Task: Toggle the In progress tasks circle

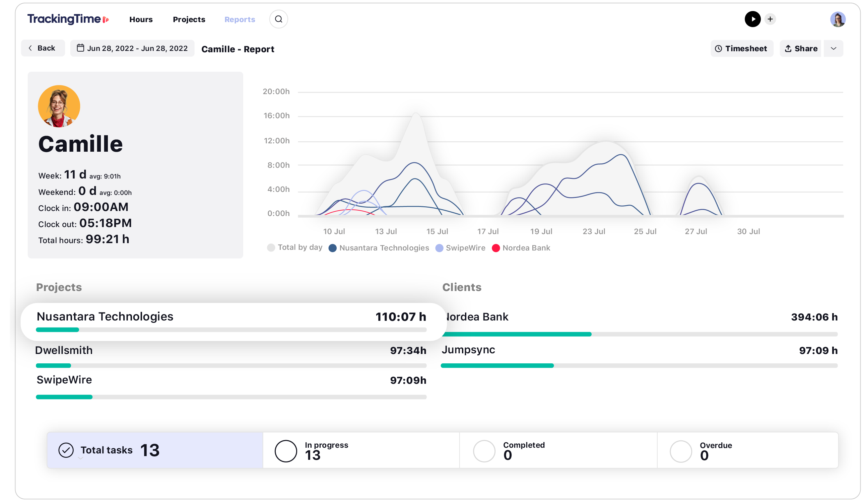Action: click(285, 450)
